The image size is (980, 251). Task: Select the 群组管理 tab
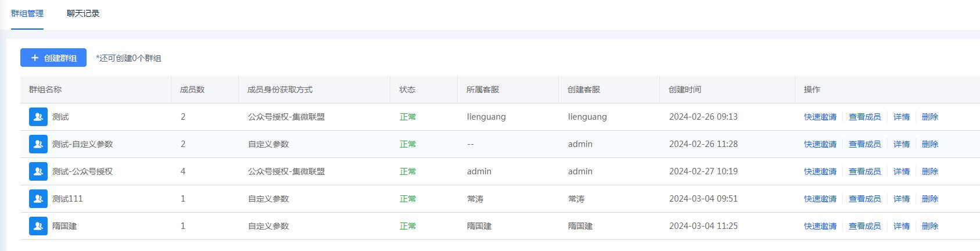pos(27,13)
